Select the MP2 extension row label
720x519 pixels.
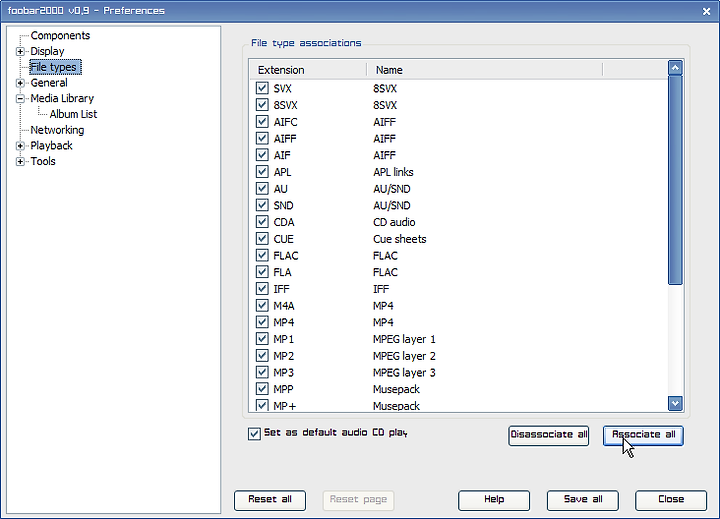tap(283, 355)
